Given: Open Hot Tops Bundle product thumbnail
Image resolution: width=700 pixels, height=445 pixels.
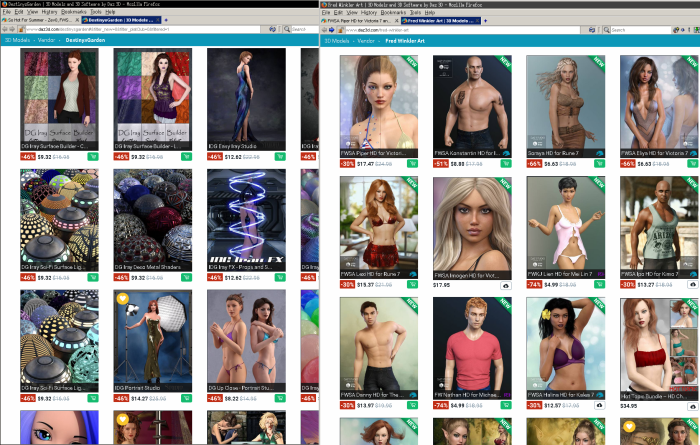Looking at the screenshot, I should tap(659, 349).
